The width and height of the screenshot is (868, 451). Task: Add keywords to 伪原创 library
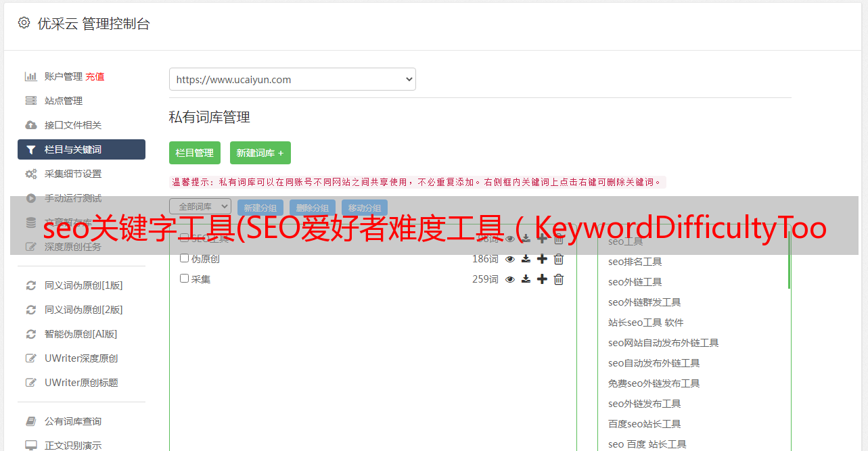coord(542,259)
